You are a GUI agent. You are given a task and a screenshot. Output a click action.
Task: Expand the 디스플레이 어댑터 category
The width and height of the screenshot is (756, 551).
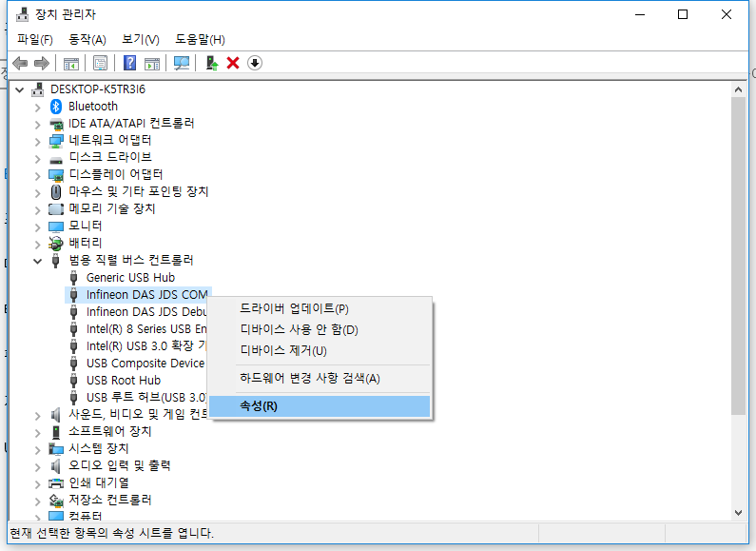coord(38,176)
